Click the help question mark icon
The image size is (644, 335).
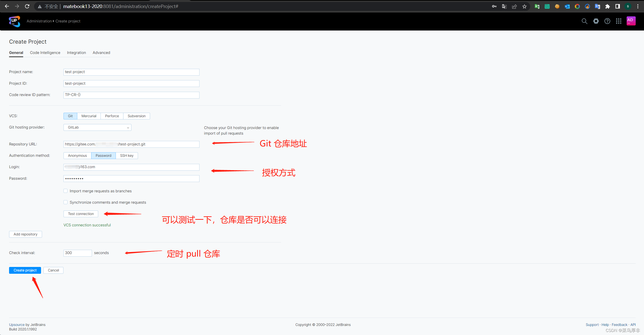point(607,21)
